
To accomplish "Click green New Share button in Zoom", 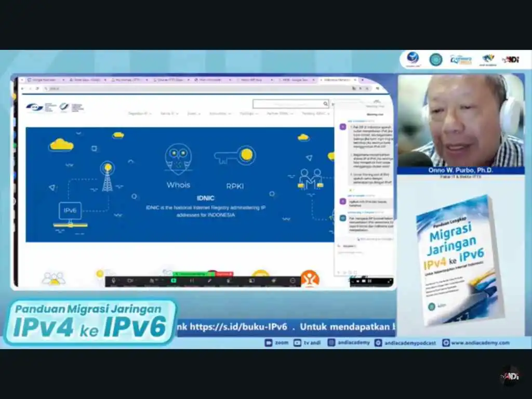I will pyautogui.click(x=174, y=281).
